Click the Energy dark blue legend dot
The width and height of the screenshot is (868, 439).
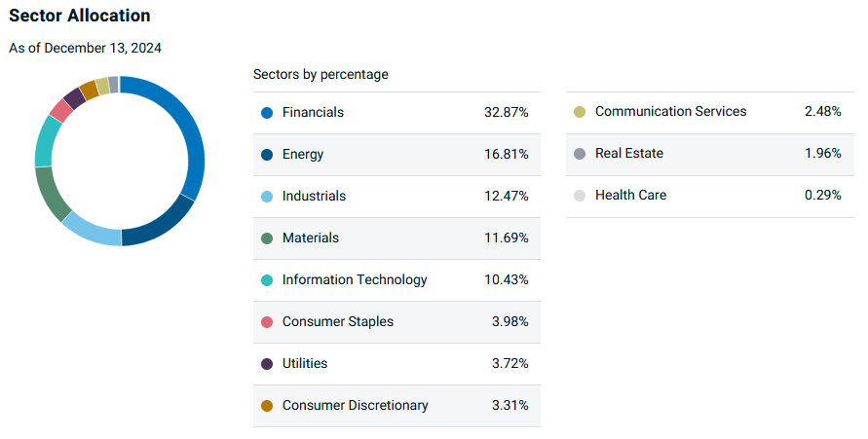[267, 155]
